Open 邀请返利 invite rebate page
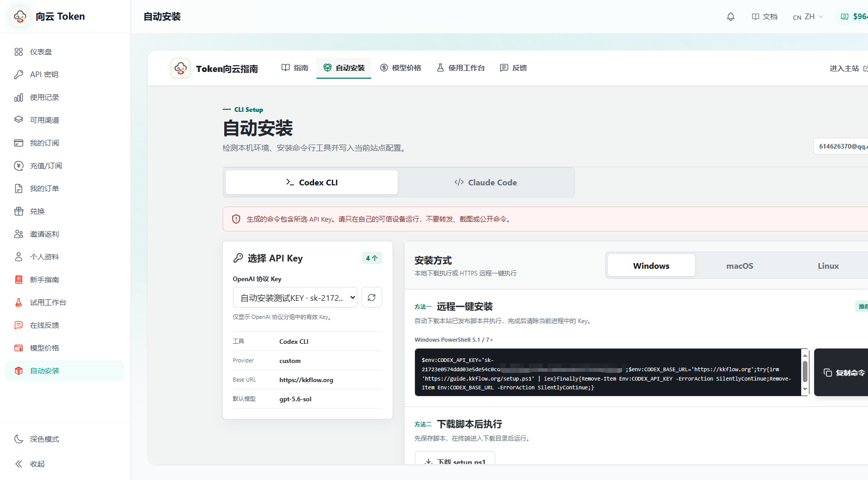This screenshot has width=868, height=480. tap(64, 234)
